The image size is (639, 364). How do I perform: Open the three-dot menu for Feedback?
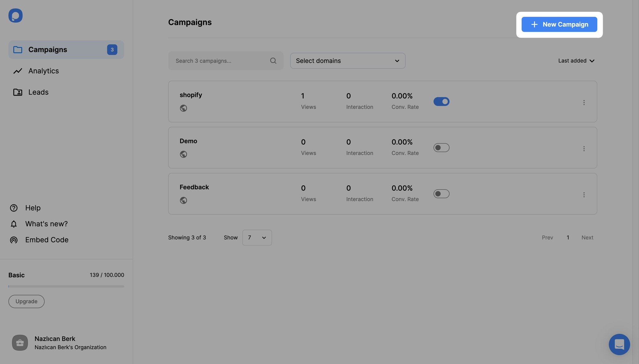pos(584,195)
